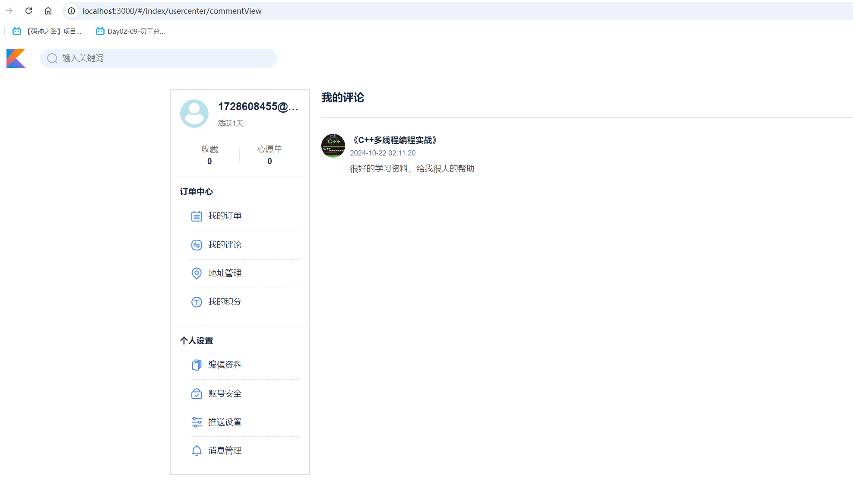Open the Day02-09-员工分 bookmark
The image size is (853, 504).
130,31
